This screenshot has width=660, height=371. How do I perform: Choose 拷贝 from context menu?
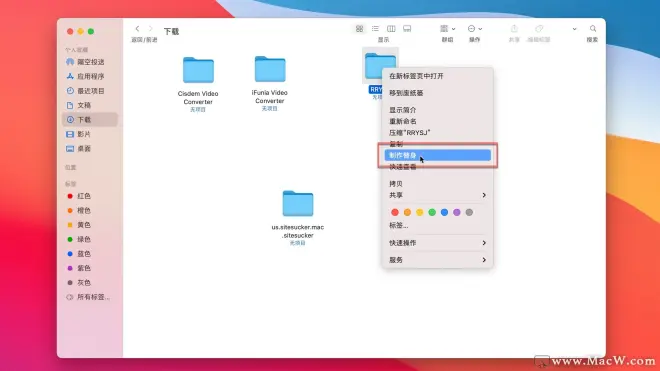tap(437, 184)
